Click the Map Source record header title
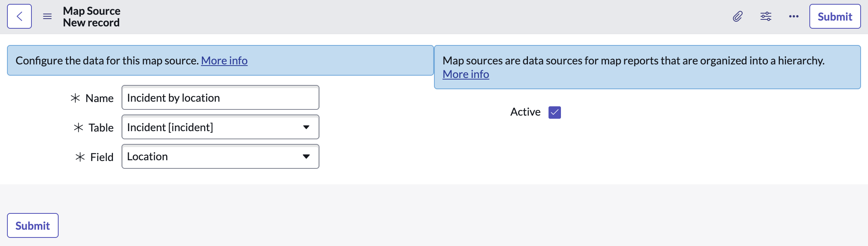This screenshot has width=868, height=246. (92, 11)
